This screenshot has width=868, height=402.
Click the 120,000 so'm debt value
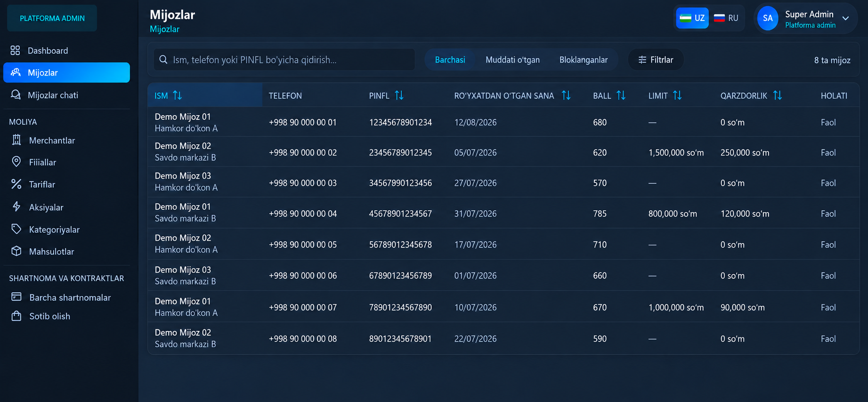pyautogui.click(x=745, y=213)
